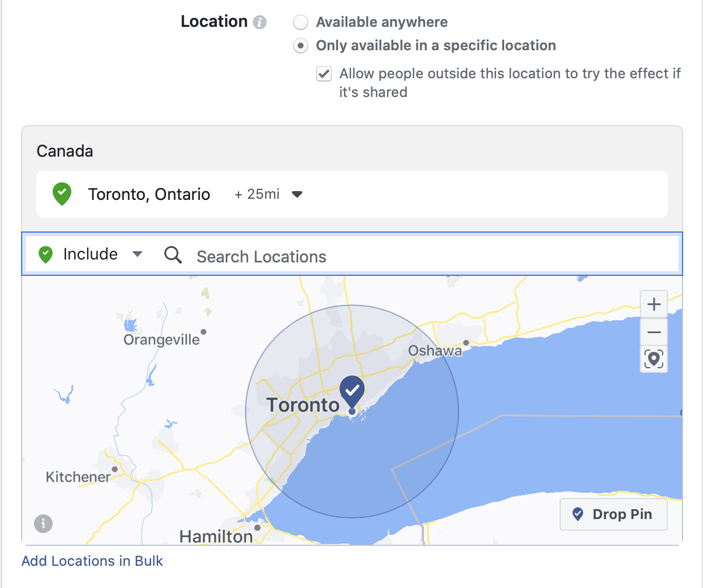Viewport: 703px width, 588px height.
Task: Click the Toronto, Ontario location row
Action: coord(352,194)
